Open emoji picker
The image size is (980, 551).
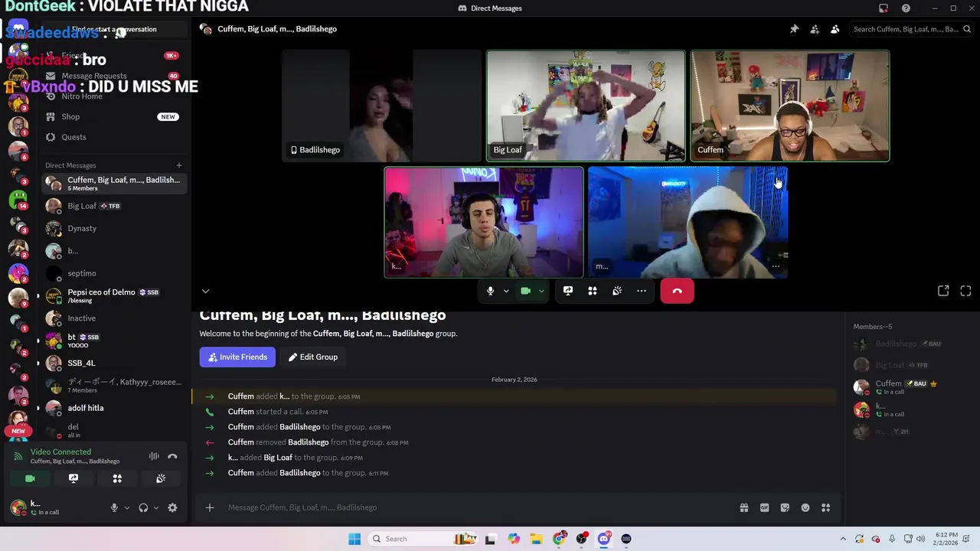805,507
